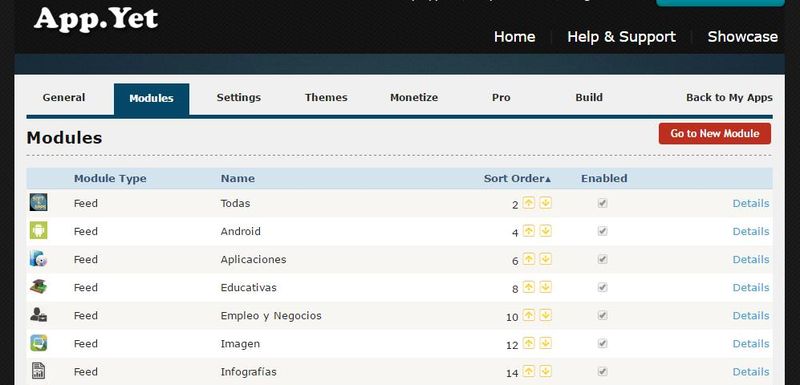Click the Aplicaciones name cell

tap(253, 259)
